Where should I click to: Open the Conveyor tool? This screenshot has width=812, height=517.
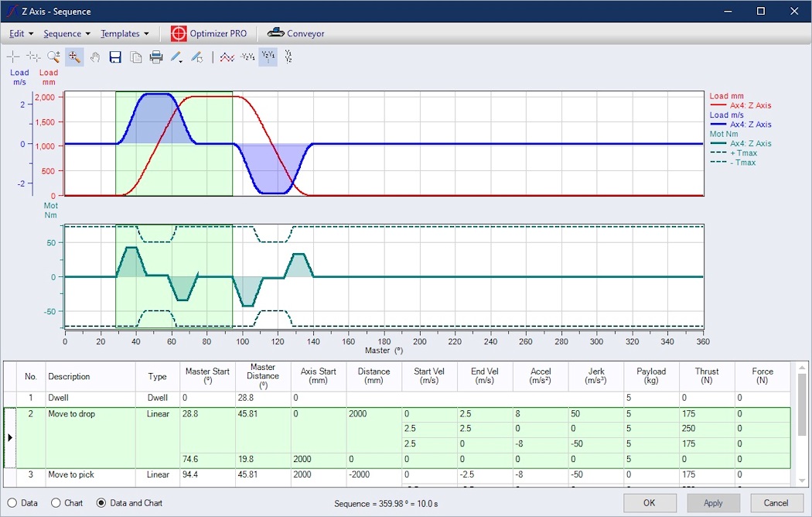point(295,33)
